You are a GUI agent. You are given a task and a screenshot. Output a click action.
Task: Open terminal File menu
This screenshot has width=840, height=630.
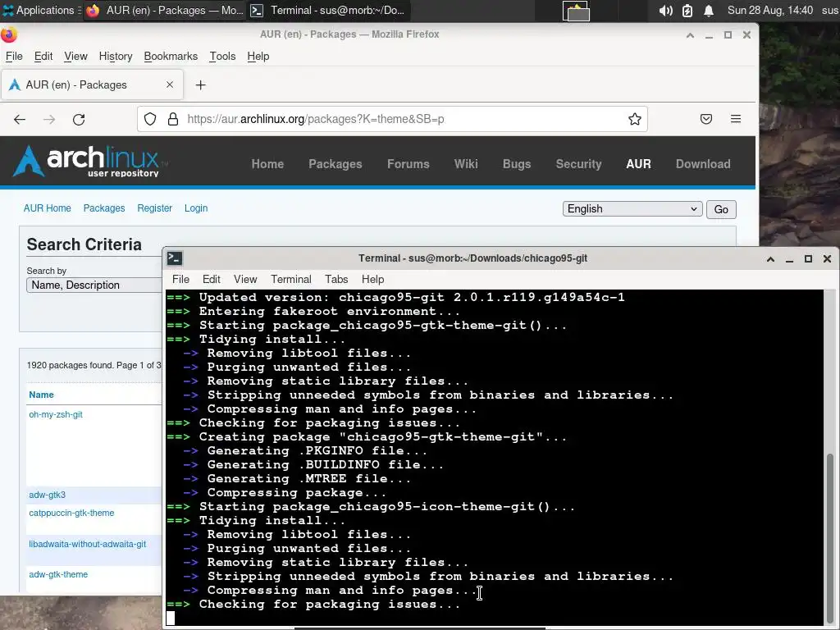180,279
